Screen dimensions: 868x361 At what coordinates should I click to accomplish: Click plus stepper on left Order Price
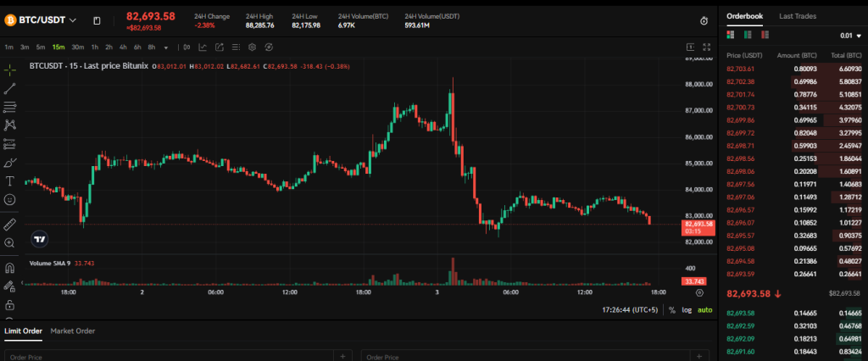coord(342,356)
